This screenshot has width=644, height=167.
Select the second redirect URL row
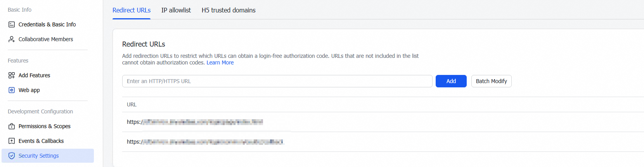[x=205, y=142]
